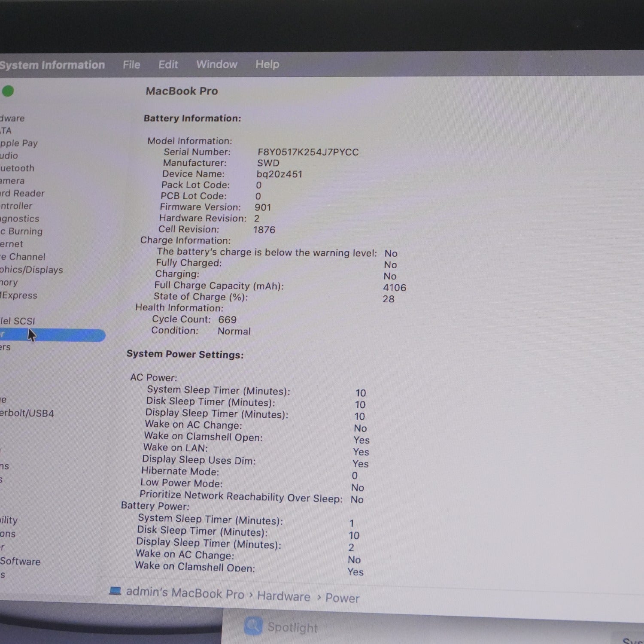The width and height of the screenshot is (644, 644).
Task: Click the green zoom window button
Action: coord(8,91)
